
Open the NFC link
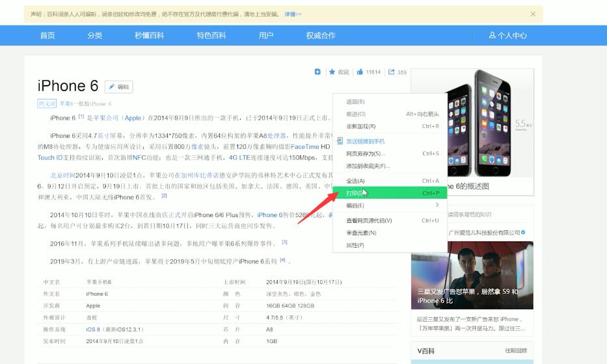pos(139,157)
